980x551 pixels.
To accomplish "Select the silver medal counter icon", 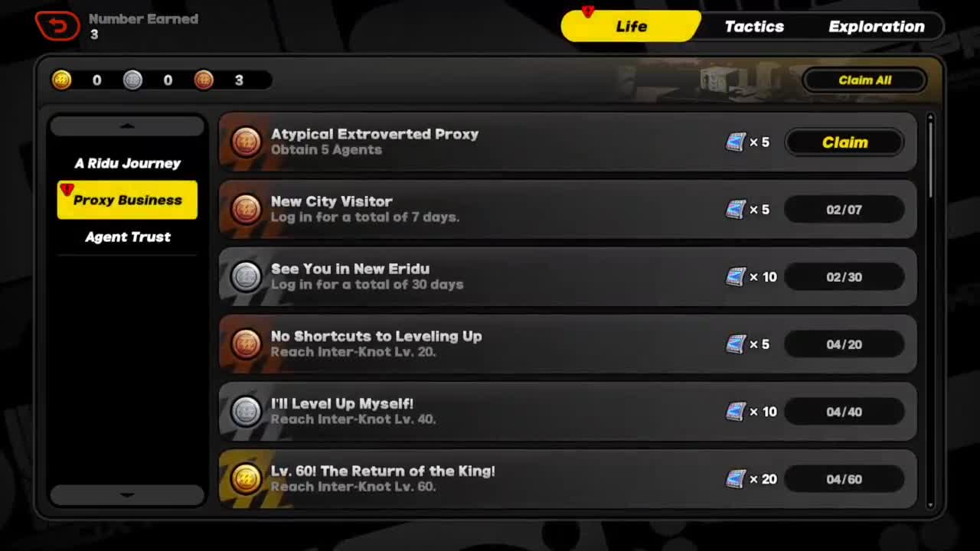I will [133, 80].
